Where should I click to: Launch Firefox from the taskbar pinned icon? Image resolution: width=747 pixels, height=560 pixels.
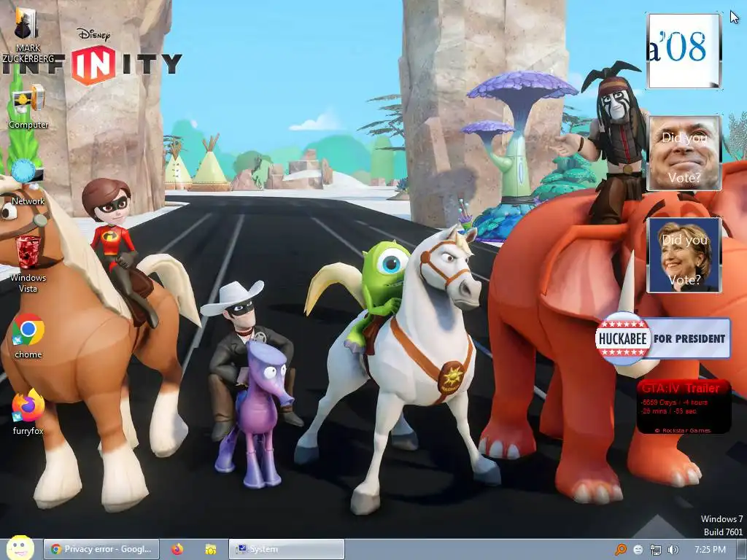(x=177, y=549)
